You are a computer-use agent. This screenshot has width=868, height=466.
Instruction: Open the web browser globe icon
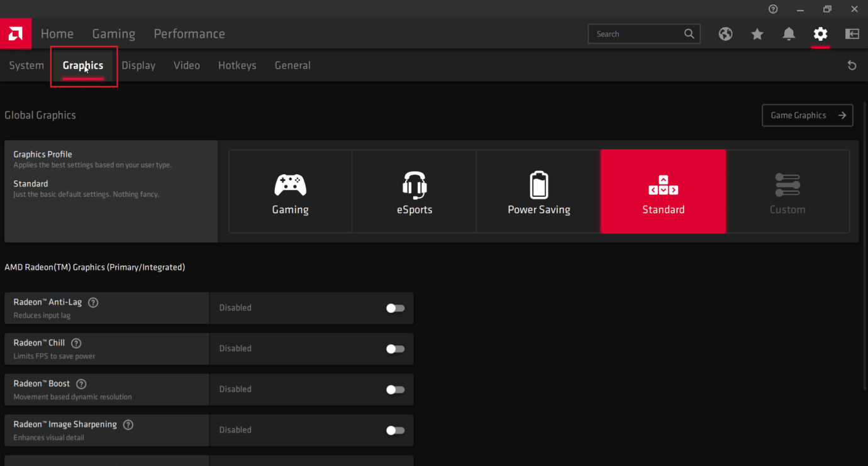pos(726,34)
